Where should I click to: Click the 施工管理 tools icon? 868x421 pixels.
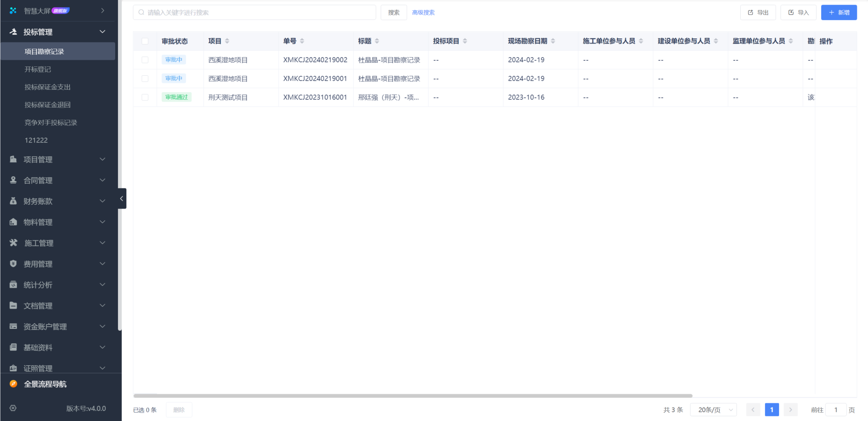click(14, 243)
